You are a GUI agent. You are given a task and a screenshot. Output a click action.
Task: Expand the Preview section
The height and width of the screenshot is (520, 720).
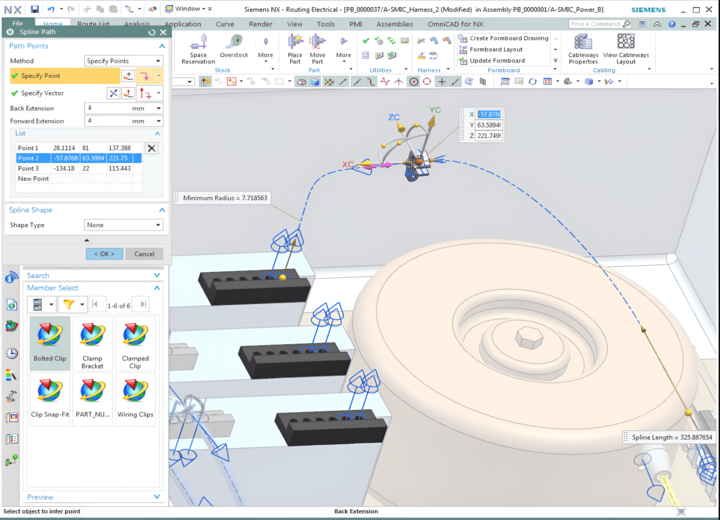pos(157,497)
